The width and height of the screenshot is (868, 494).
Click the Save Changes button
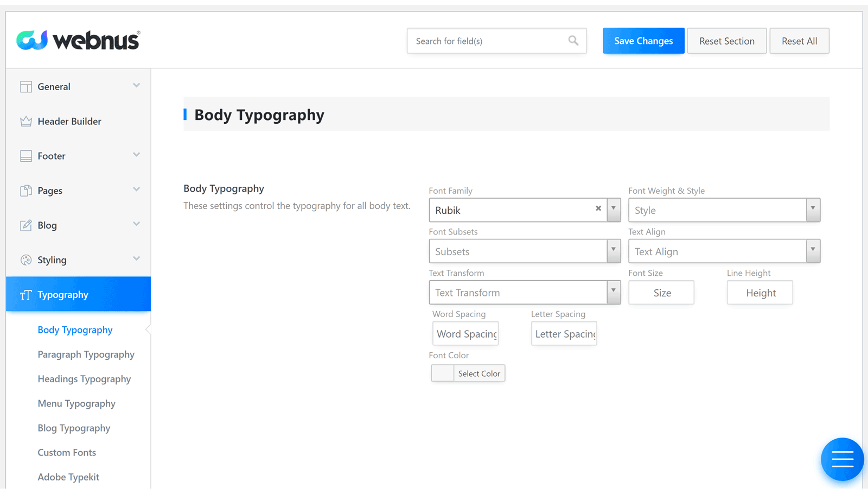(x=643, y=41)
